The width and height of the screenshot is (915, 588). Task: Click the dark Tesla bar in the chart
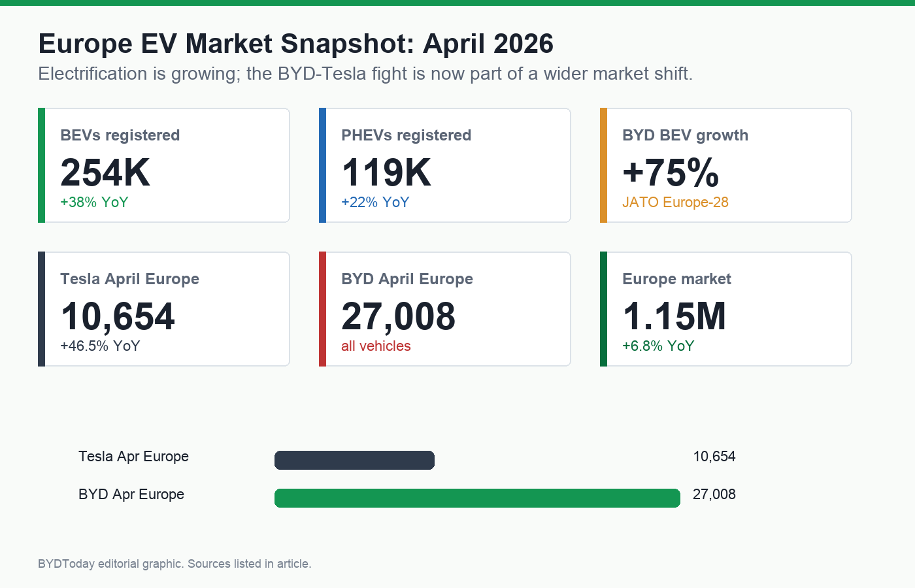354,460
